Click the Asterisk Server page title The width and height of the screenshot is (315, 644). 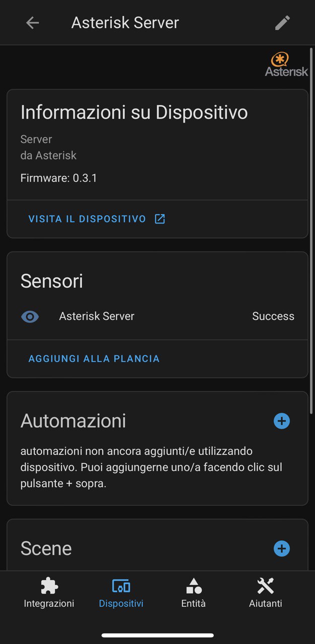tap(125, 23)
